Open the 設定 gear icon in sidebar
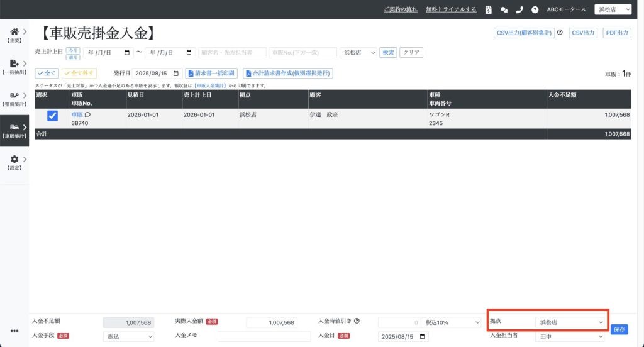This screenshot has width=644, height=347. [x=14, y=160]
